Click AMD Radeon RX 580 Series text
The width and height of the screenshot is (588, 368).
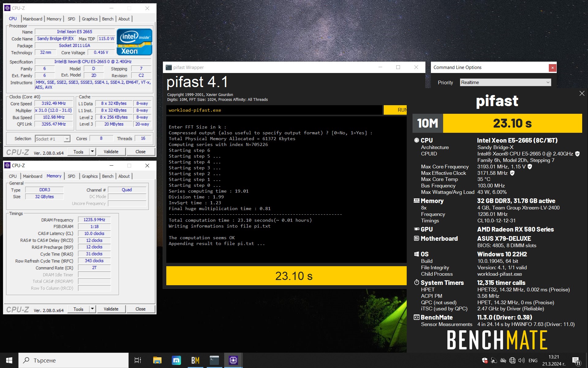[515, 229]
